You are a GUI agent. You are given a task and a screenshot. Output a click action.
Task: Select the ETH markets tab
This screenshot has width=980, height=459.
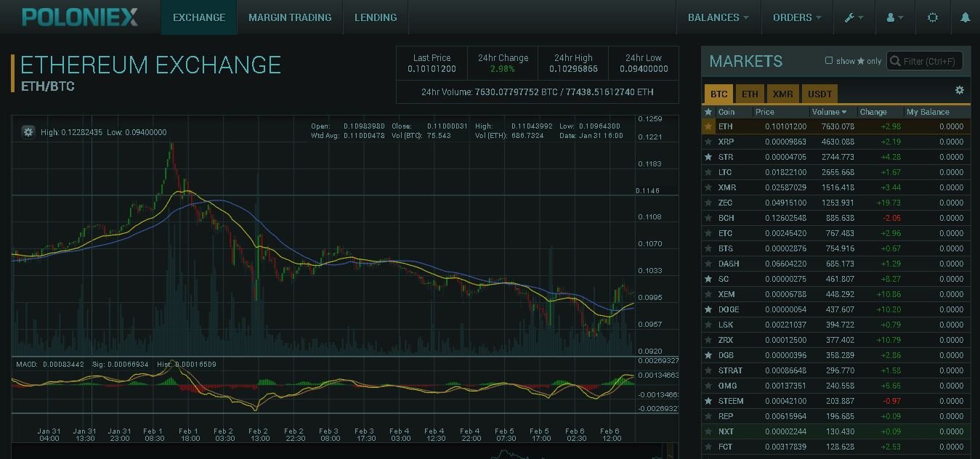coord(750,94)
